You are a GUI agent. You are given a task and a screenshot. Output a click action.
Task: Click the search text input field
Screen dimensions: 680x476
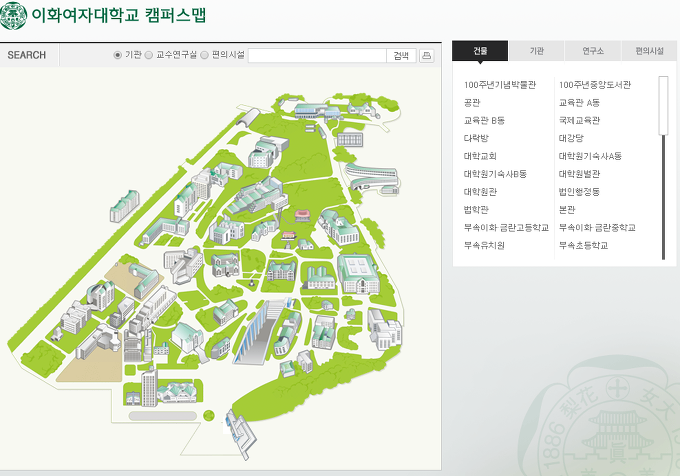pyautogui.click(x=317, y=55)
